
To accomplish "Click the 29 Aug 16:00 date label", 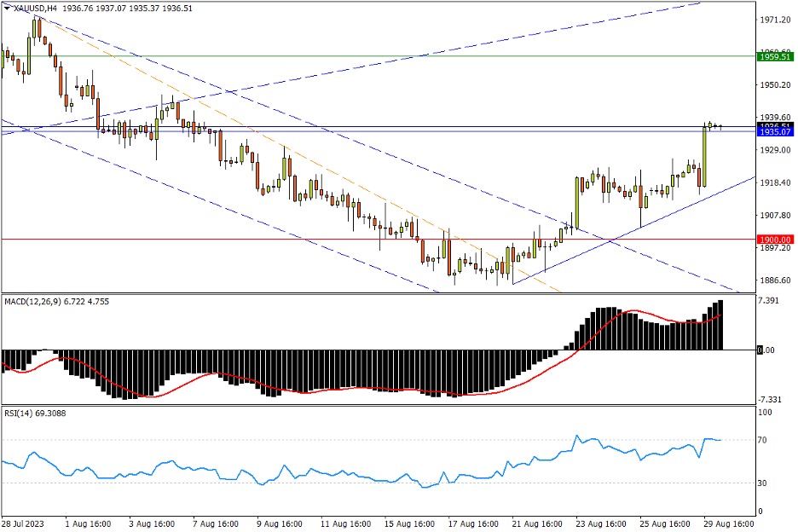I will [726, 523].
